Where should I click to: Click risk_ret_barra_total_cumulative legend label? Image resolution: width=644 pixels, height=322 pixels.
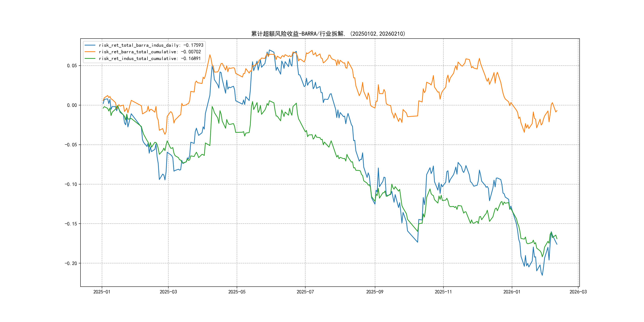(150, 52)
